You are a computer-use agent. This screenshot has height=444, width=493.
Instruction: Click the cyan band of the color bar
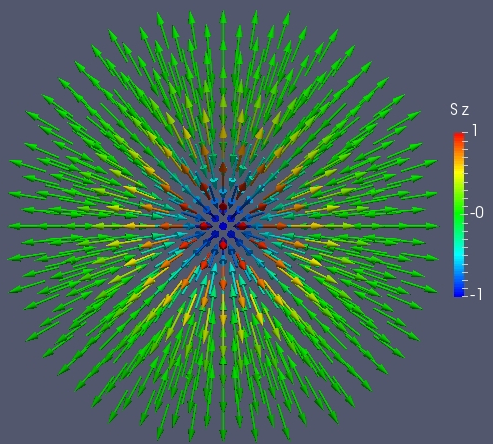coord(459,257)
